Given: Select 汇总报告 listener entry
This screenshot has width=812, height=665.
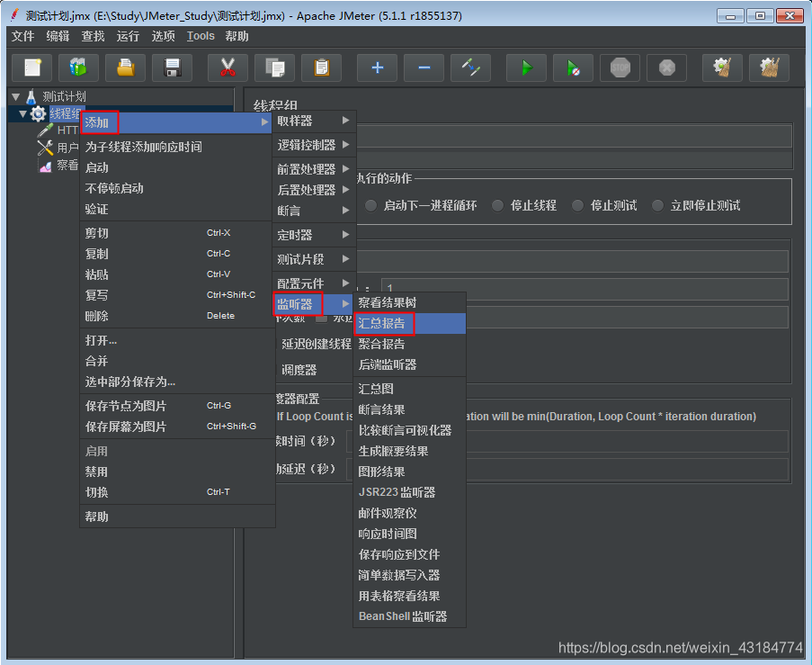Looking at the screenshot, I should pos(410,323).
